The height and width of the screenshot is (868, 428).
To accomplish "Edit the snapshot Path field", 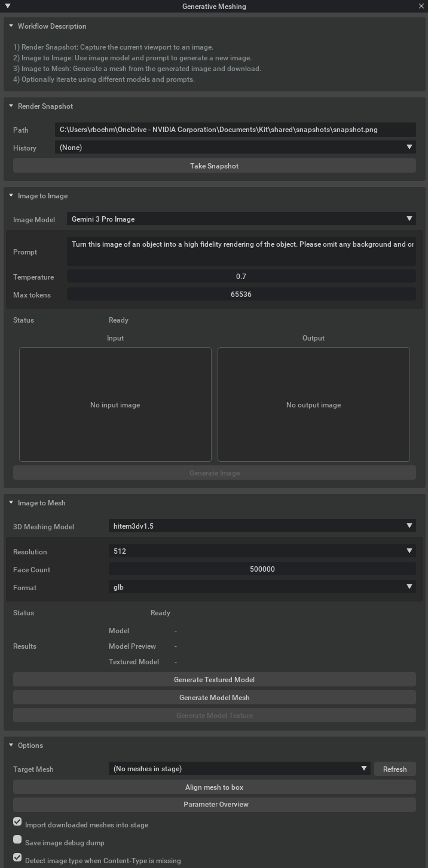I will 235,130.
